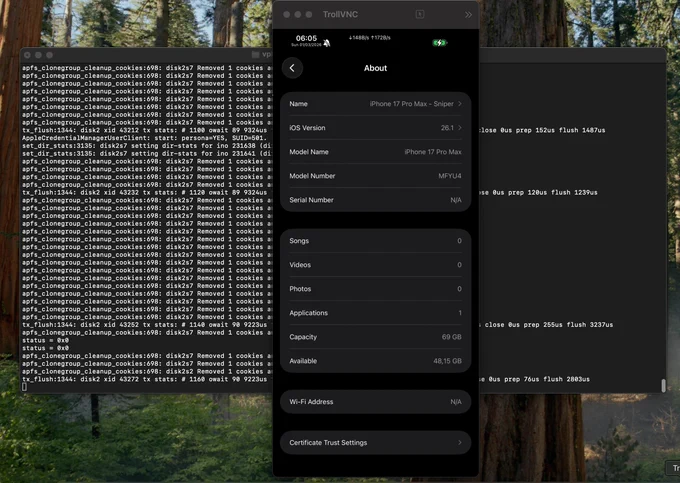Click the tx_flush line with xid 43212
The width and height of the screenshot is (680, 483).
[x=144, y=130]
